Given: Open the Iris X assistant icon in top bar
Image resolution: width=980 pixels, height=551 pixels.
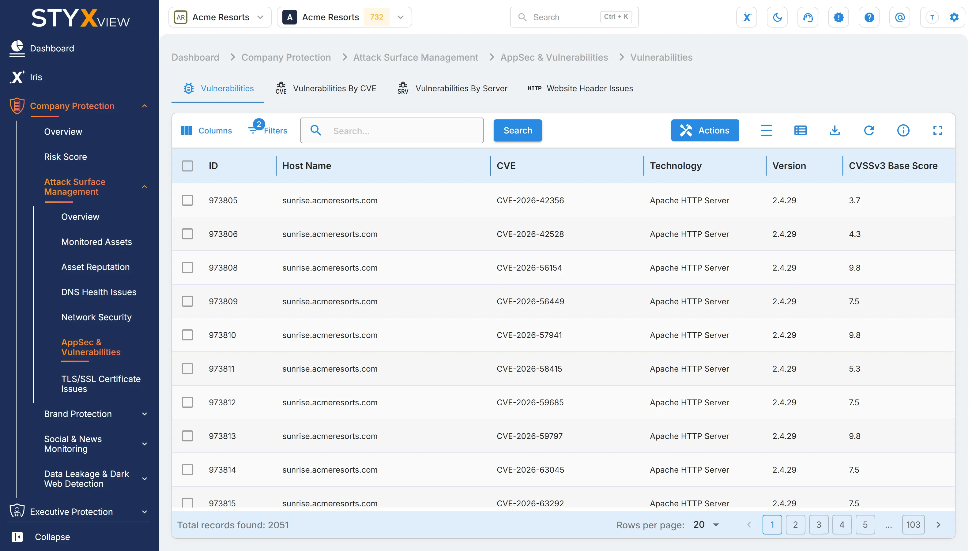Looking at the screenshot, I should 746,17.
